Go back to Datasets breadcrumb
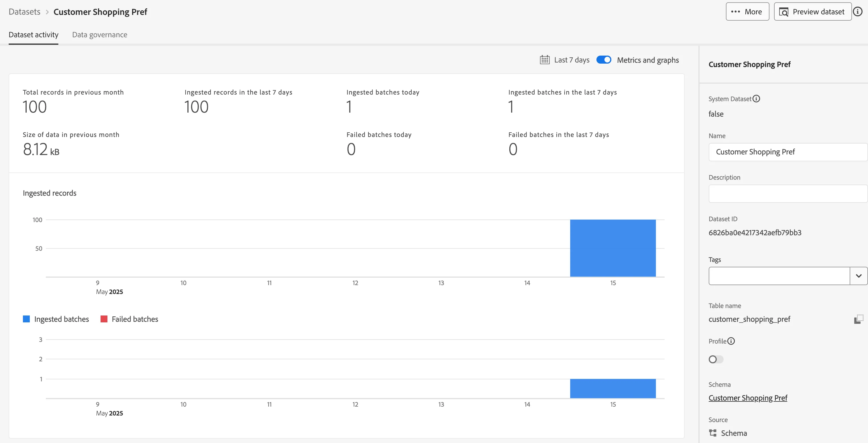Screen dimensions: 868x443 click(x=24, y=12)
